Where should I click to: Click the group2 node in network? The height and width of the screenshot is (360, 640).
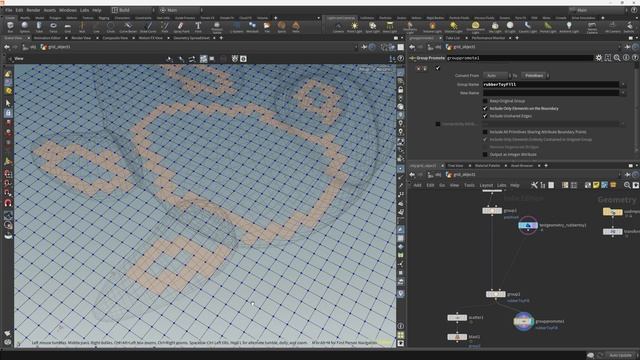[x=496, y=294]
